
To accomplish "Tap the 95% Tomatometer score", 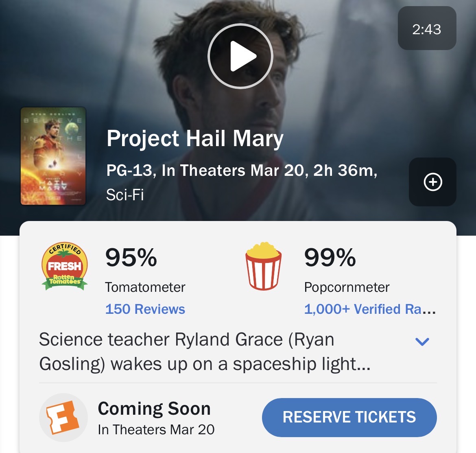I will click(131, 258).
